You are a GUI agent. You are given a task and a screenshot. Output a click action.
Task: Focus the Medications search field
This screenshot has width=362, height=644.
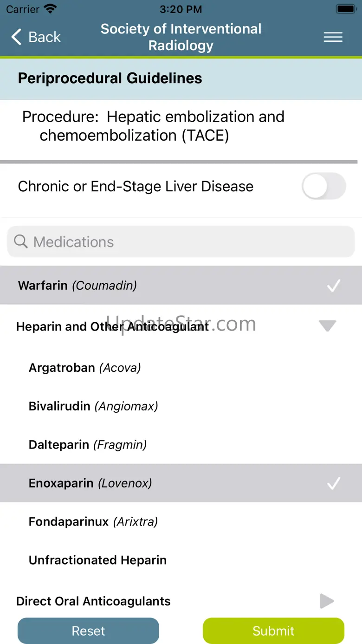pos(186,241)
